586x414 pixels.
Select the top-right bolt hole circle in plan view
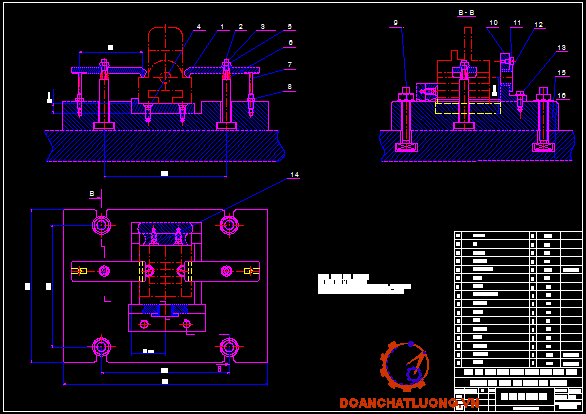(x=229, y=225)
